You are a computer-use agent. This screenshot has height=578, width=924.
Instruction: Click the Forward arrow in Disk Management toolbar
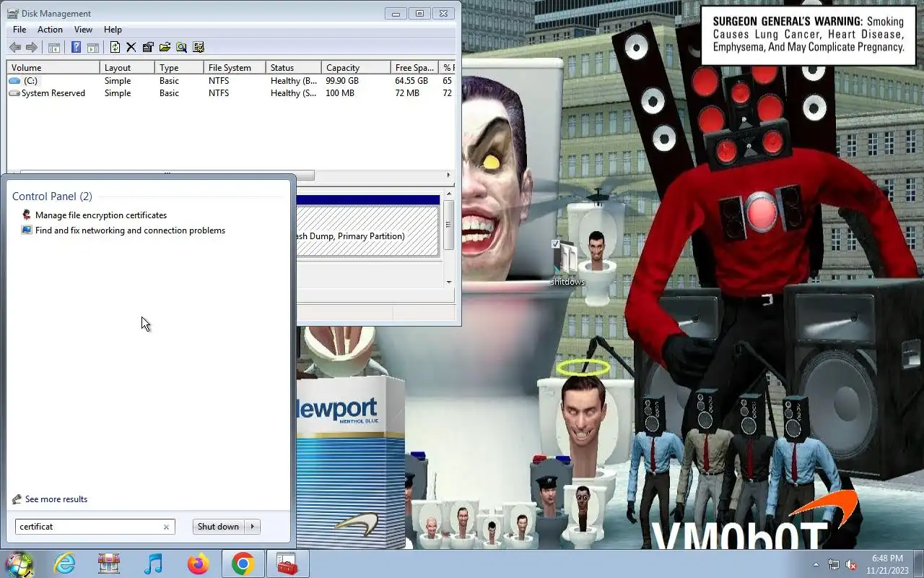click(32, 48)
